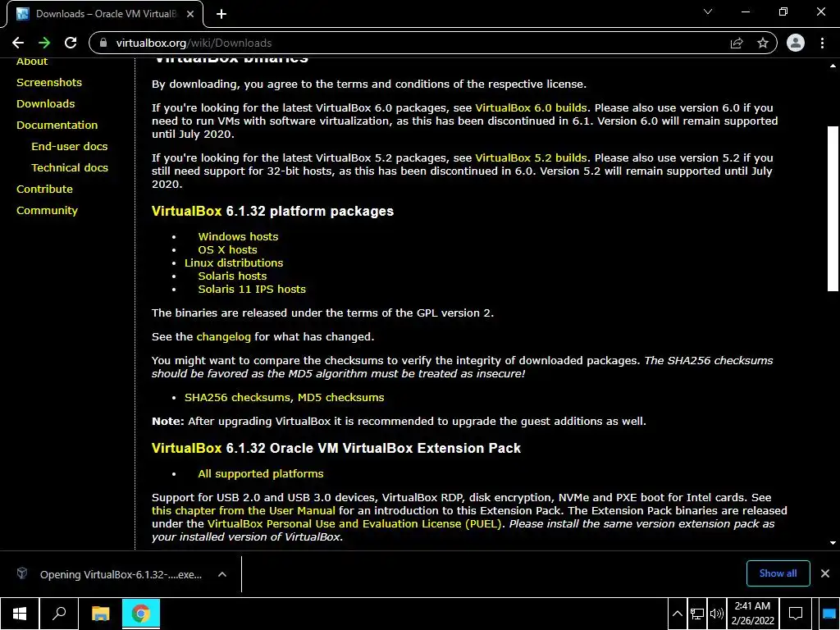
Task: Download the Windows hosts package
Action: coord(238,237)
